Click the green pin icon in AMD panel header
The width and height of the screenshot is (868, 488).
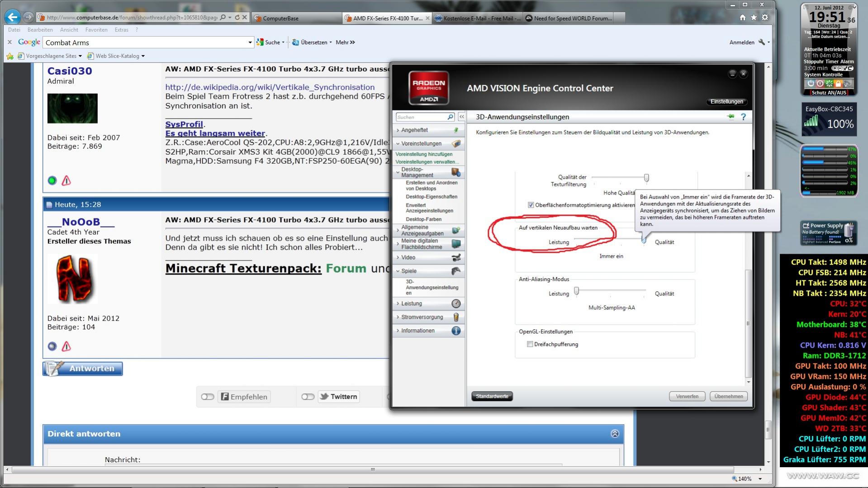(730, 117)
